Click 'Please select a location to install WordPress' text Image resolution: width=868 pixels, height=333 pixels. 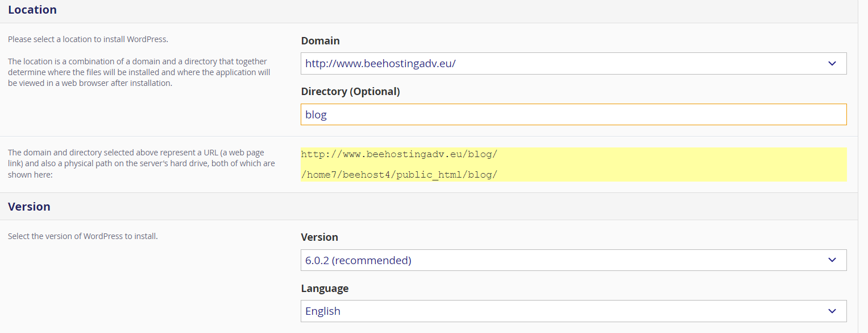pyautogui.click(x=88, y=40)
